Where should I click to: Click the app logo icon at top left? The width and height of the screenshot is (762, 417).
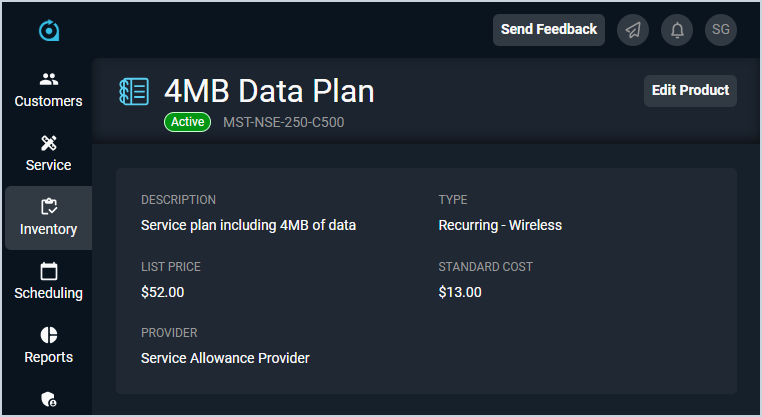(49, 31)
